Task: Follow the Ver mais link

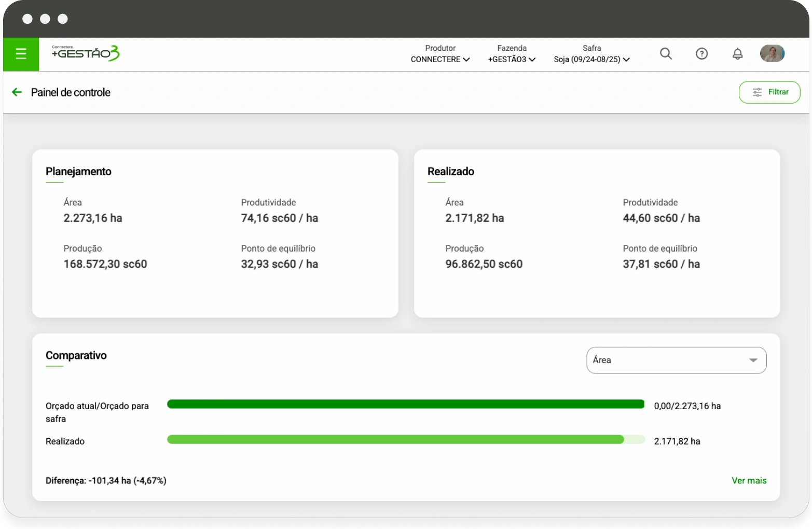Action: click(749, 481)
